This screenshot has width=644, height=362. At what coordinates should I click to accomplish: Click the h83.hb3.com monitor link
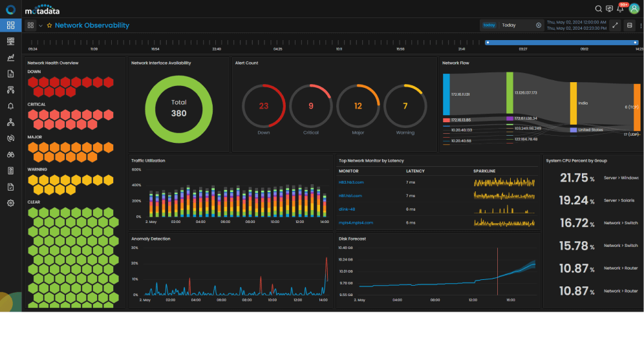pyautogui.click(x=350, y=182)
